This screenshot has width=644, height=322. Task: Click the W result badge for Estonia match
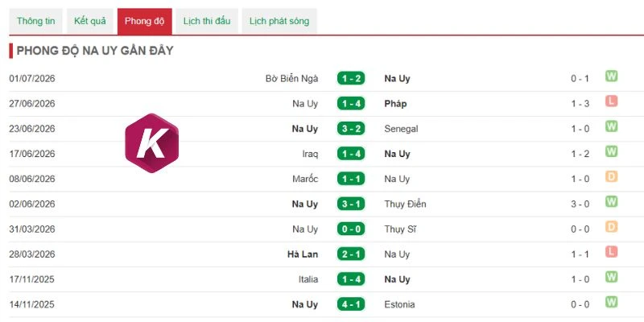coord(611,303)
